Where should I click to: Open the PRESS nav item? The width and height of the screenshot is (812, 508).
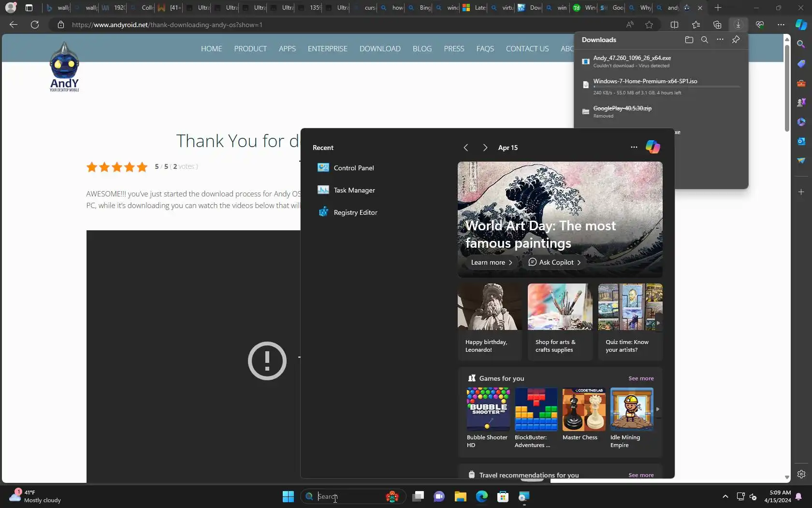pos(454,49)
